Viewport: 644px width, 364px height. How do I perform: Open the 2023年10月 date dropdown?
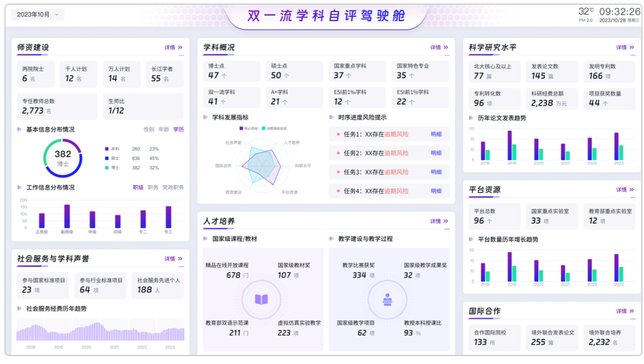pos(38,15)
